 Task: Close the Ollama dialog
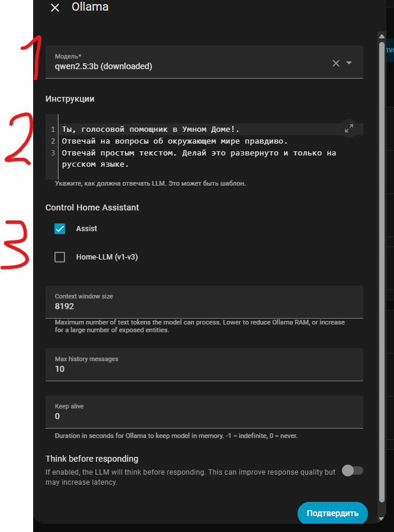[55, 8]
